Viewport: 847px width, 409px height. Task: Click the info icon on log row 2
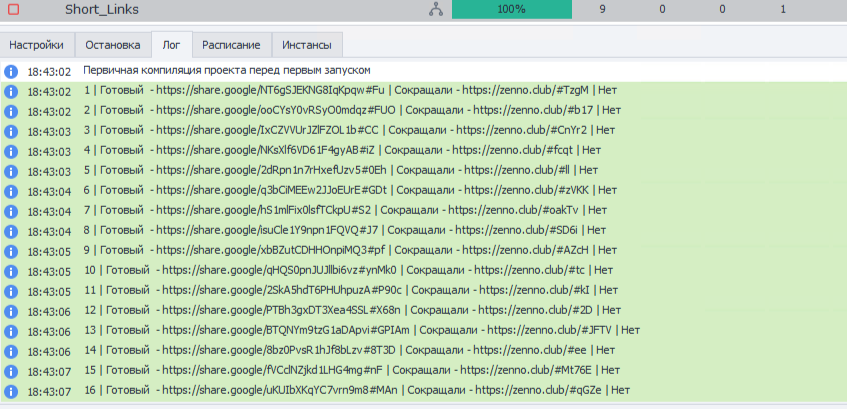pos(11,111)
